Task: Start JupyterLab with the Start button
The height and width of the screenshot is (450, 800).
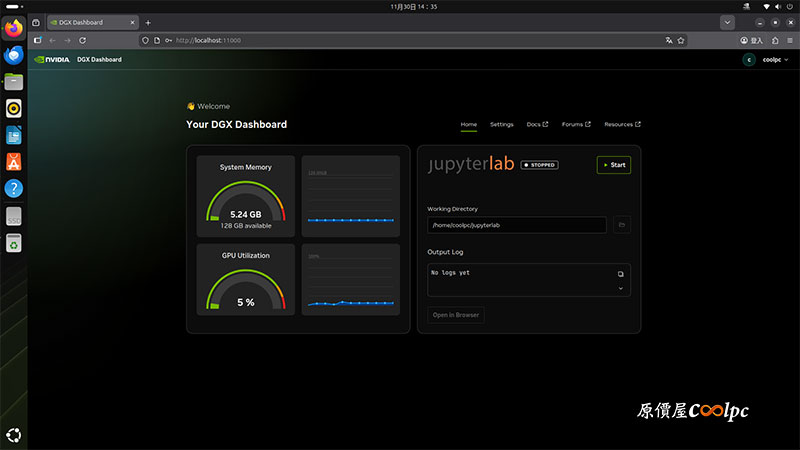Action: [614, 165]
